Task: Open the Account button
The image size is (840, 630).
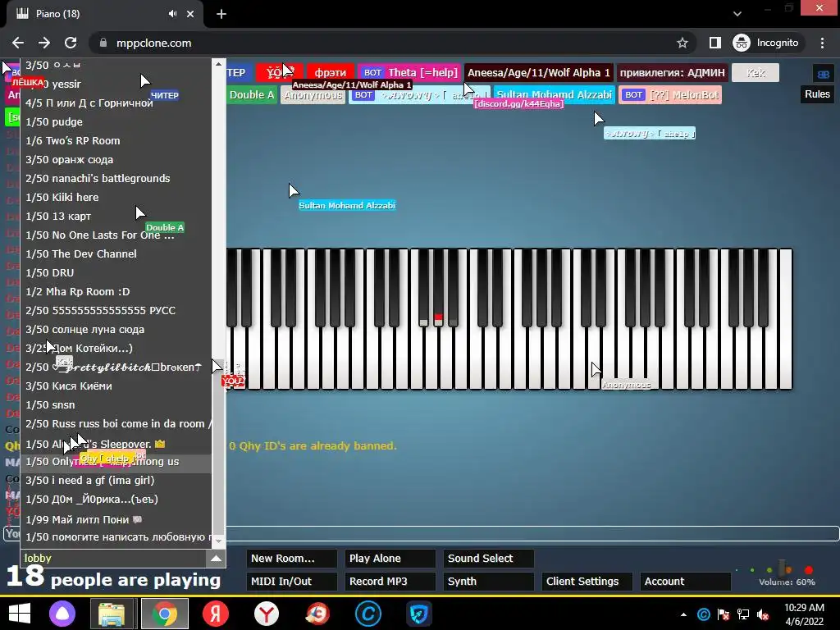Action: pos(685,582)
